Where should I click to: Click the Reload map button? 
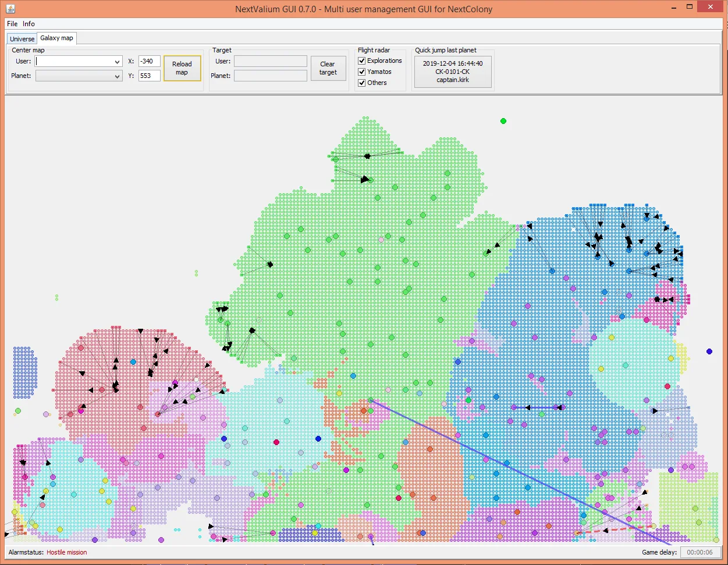pyautogui.click(x=182, y=68)
